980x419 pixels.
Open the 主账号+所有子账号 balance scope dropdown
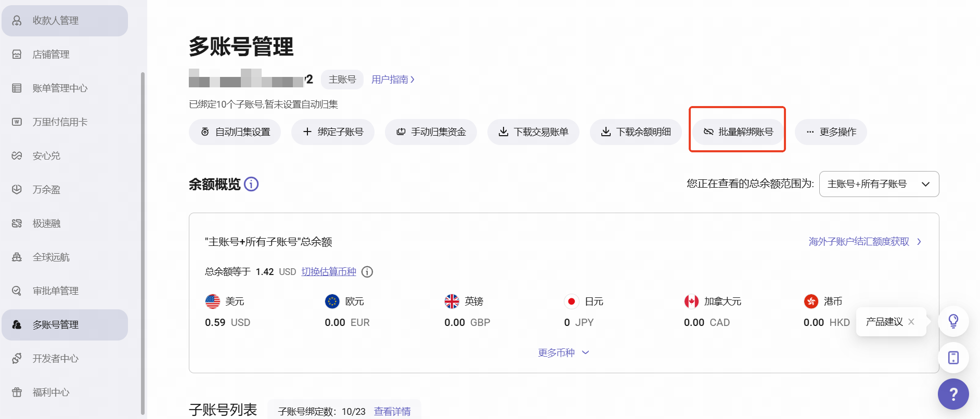pyautogui.click(x=879, y=184)
